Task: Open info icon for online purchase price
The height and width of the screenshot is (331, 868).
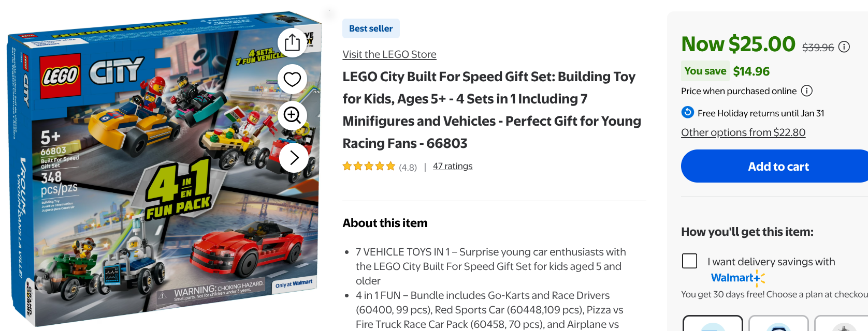Action: pyautogui.click(x=806, y=91)
